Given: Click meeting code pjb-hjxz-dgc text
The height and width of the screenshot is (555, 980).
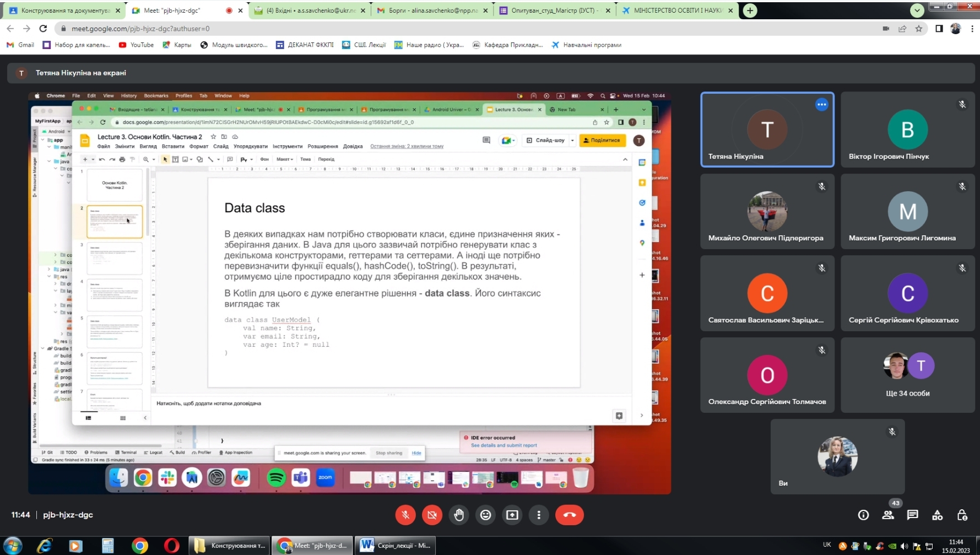Looking at the screenshot, I should click(68, 515).
